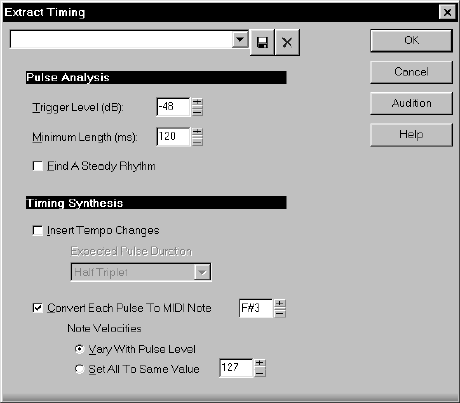
Task: Lower the same-value velocity 127 spinner
Action: (x=260, y=372)
